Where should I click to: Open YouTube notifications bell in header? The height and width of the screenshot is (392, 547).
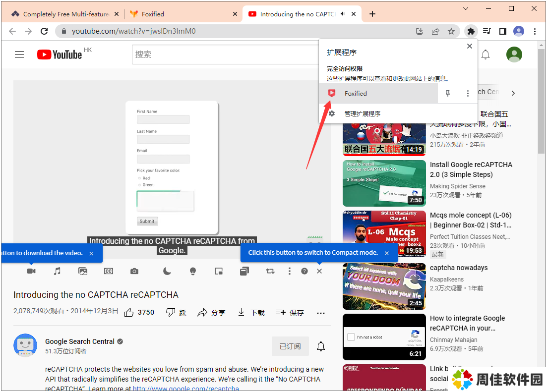pos(486,55)
